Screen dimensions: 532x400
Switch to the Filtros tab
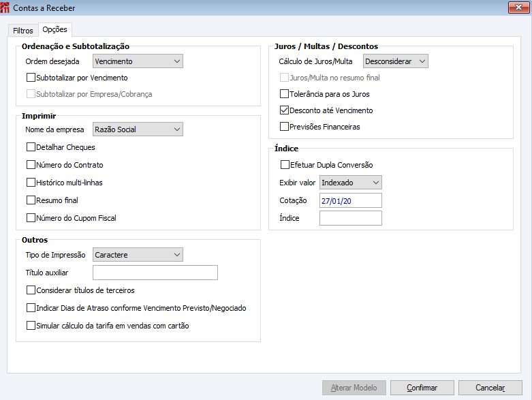pyautogui.click(x=23, y=31)
